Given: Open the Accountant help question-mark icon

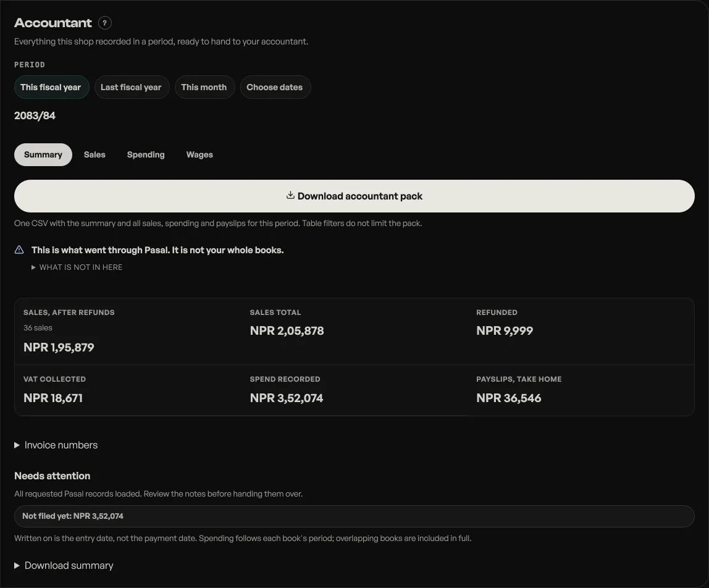Looking at the screenshot, I should [x=104, y=23].
